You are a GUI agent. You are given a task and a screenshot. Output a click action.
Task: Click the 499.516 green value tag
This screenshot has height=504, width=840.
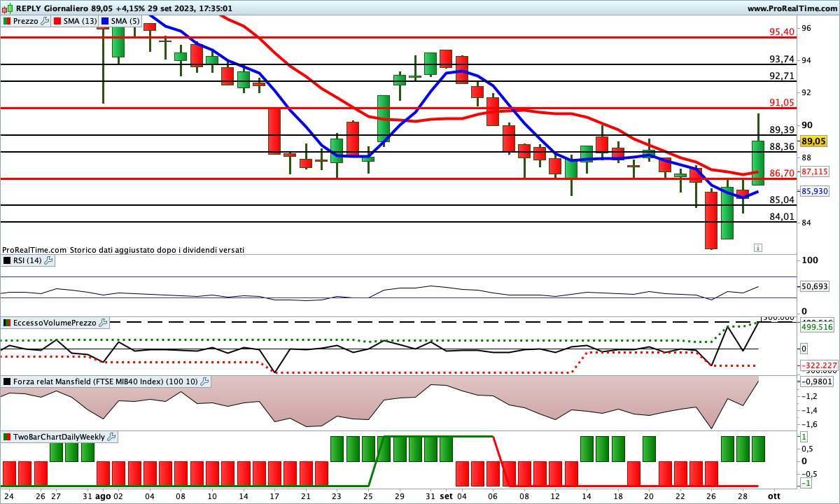click(816, 327)
